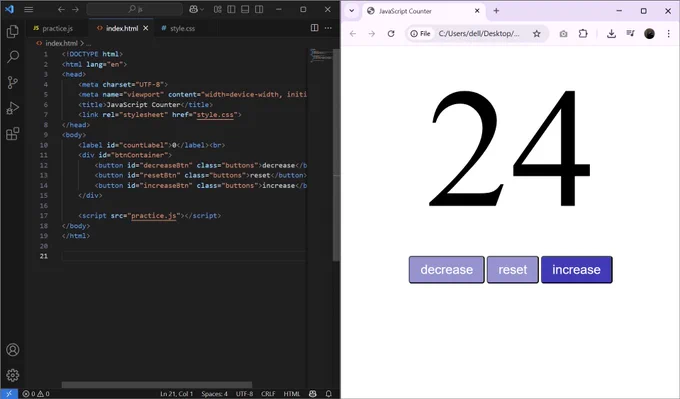Go forward in VS Code navigation

(75, 9)
